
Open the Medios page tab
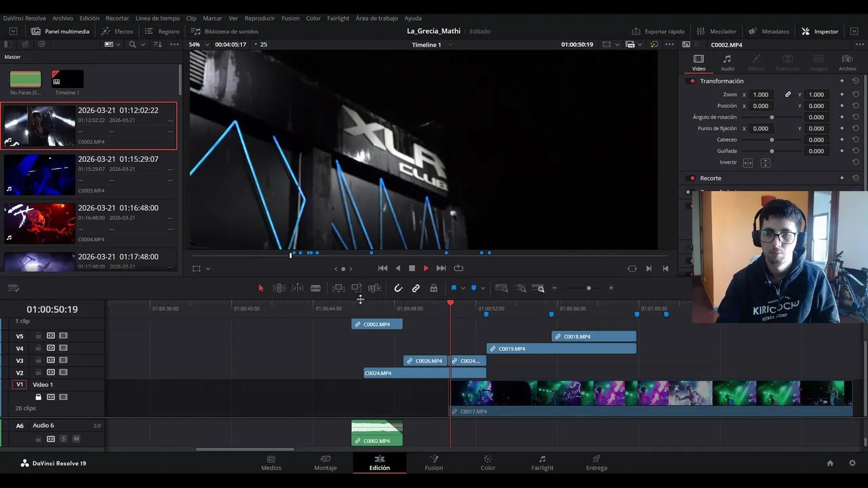coord(271,463)
